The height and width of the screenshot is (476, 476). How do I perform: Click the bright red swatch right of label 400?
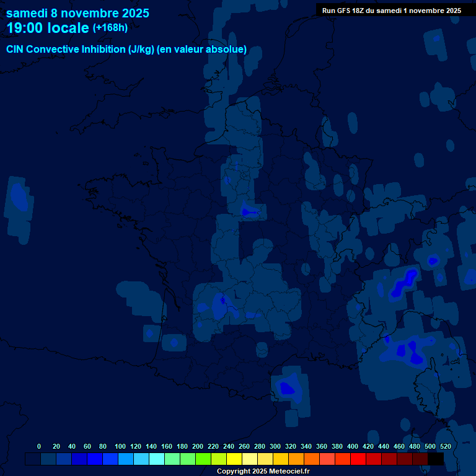click(x=358, y=459)
